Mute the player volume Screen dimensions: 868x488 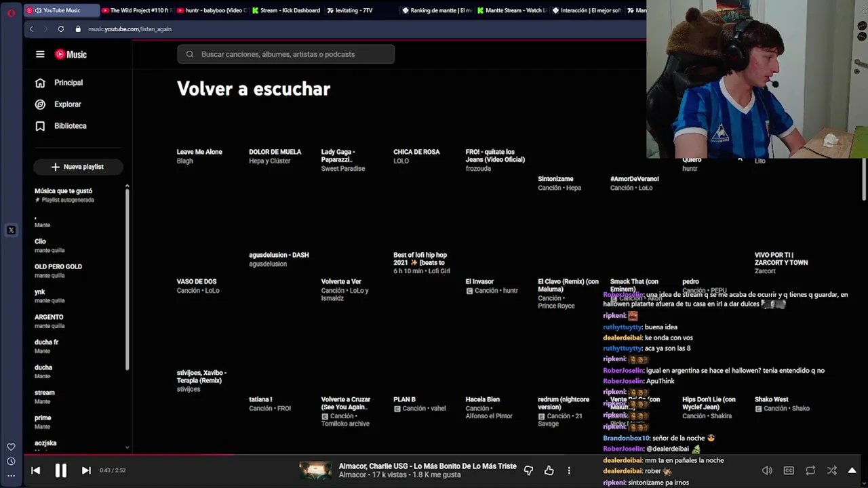767,470
